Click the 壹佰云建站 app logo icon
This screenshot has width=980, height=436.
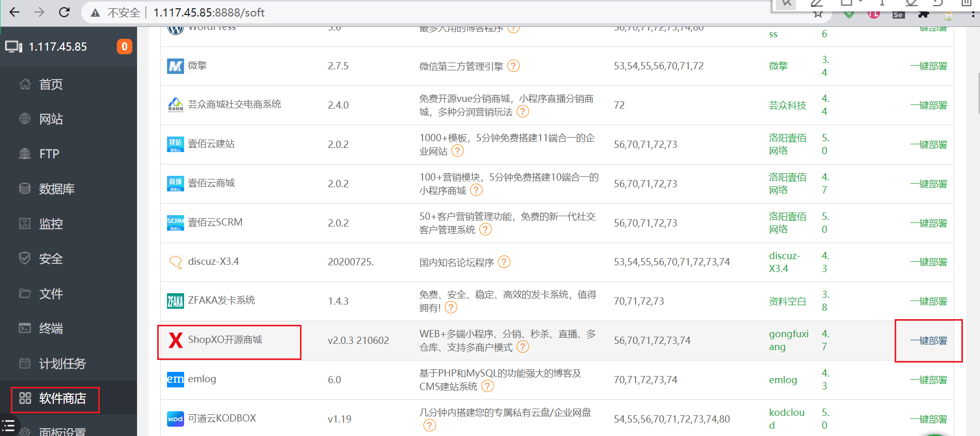coord(175,144)
